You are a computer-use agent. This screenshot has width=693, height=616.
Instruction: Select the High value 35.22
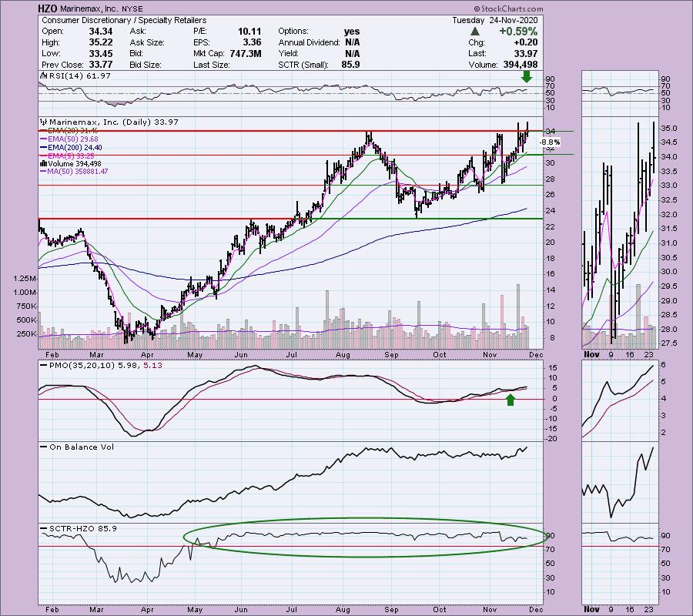[101, 42]
